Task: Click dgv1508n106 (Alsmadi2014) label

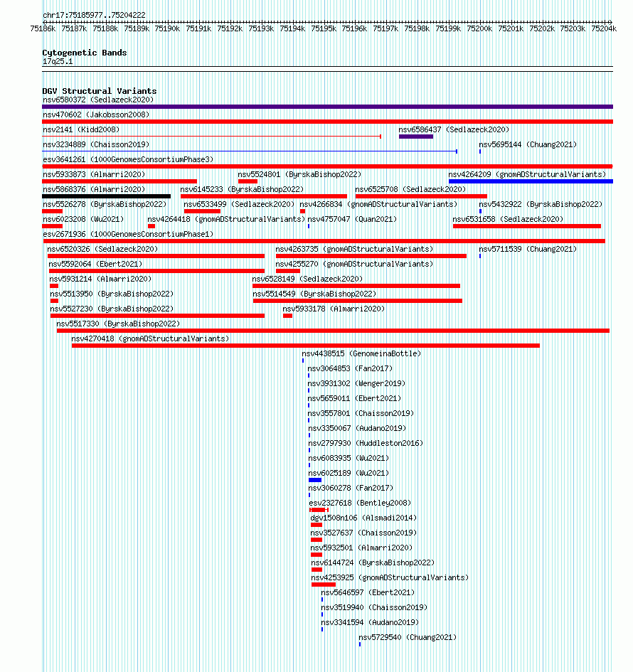Action: [363, 518]
